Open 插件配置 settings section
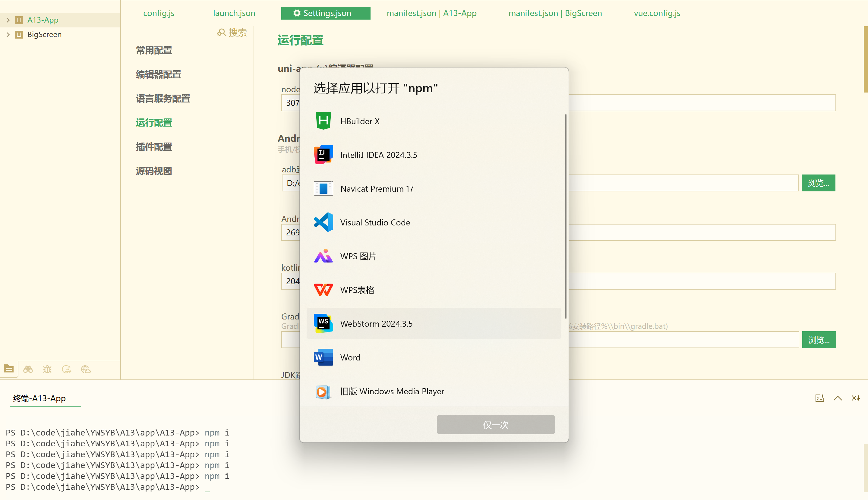The height and width of the screenshot is (500, 868). [x=154, y=147]
